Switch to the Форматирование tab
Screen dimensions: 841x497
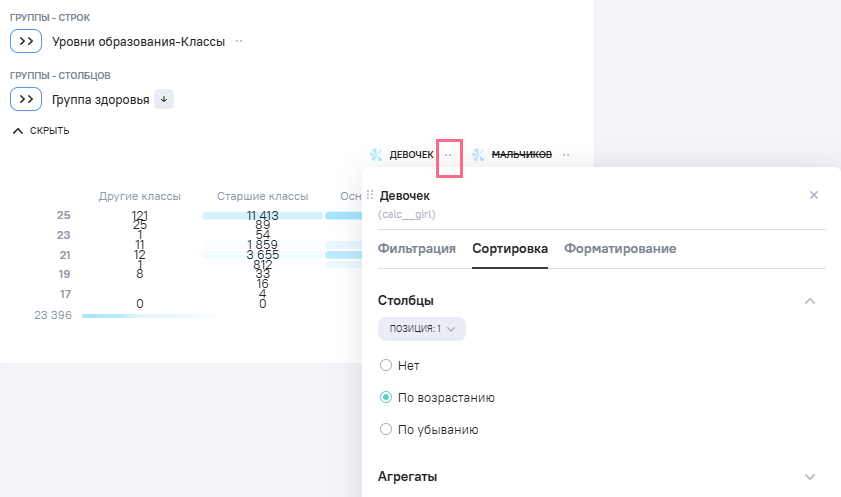[x=620, y=249]
